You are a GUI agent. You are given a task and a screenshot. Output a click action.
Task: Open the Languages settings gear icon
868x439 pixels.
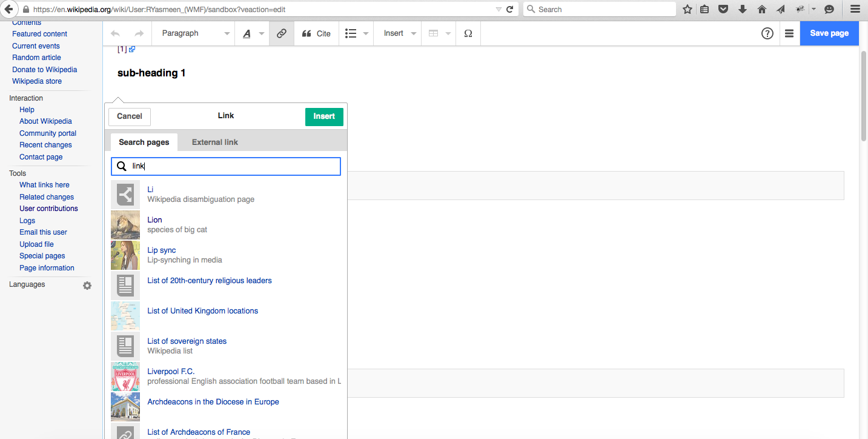[87, 285]
